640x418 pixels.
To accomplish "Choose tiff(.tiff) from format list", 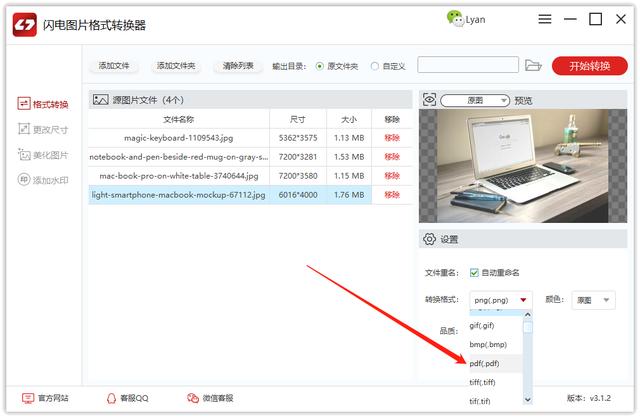I will click(496, 382).
